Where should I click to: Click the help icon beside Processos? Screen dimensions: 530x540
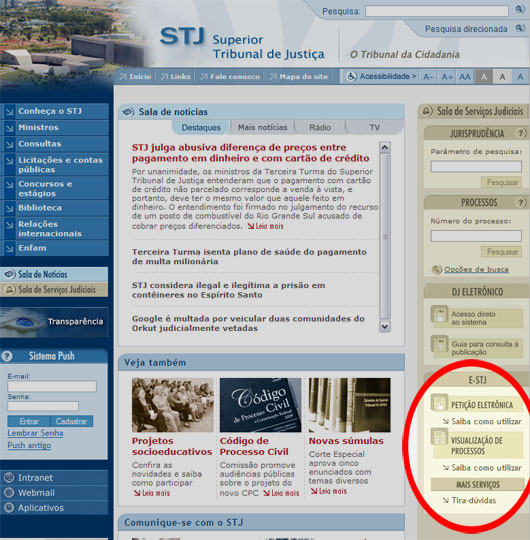click(x=521, y=202)
